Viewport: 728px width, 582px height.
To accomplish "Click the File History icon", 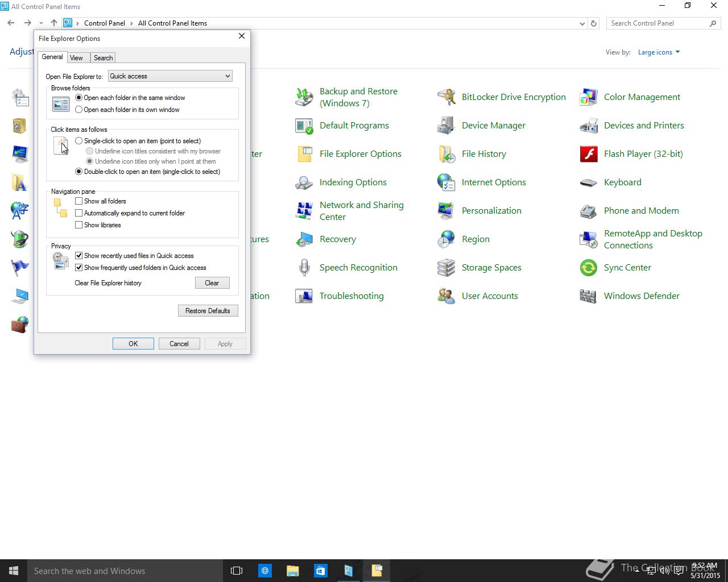I will pyautogui.click(x=446, y=154).
